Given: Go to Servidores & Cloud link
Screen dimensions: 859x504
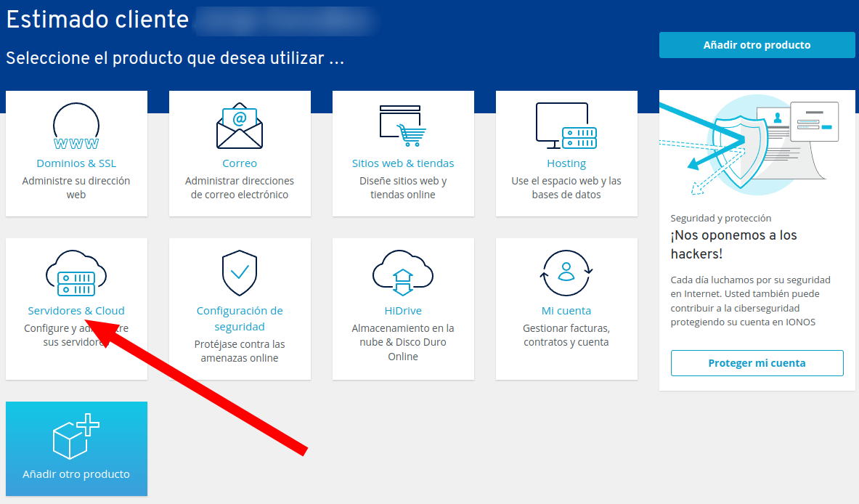Looking at the screenshot, I should point(76,311).
